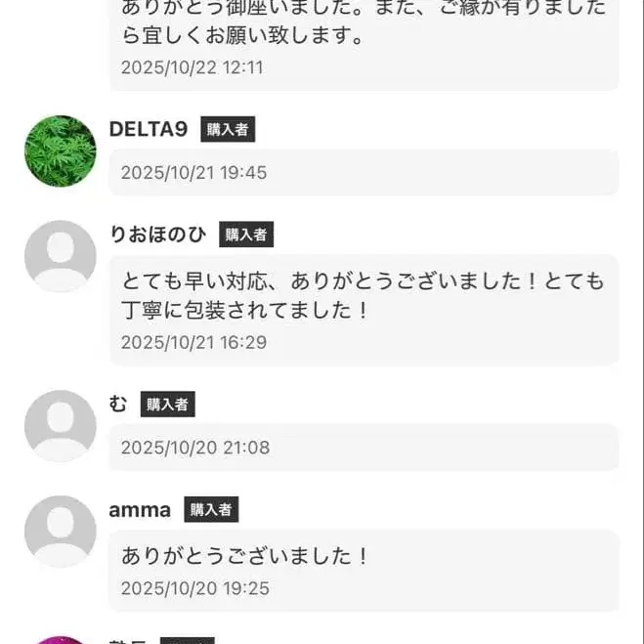Screen dimensions: 644x644
Task: Open the む username profile
Action: pos(118,405)
